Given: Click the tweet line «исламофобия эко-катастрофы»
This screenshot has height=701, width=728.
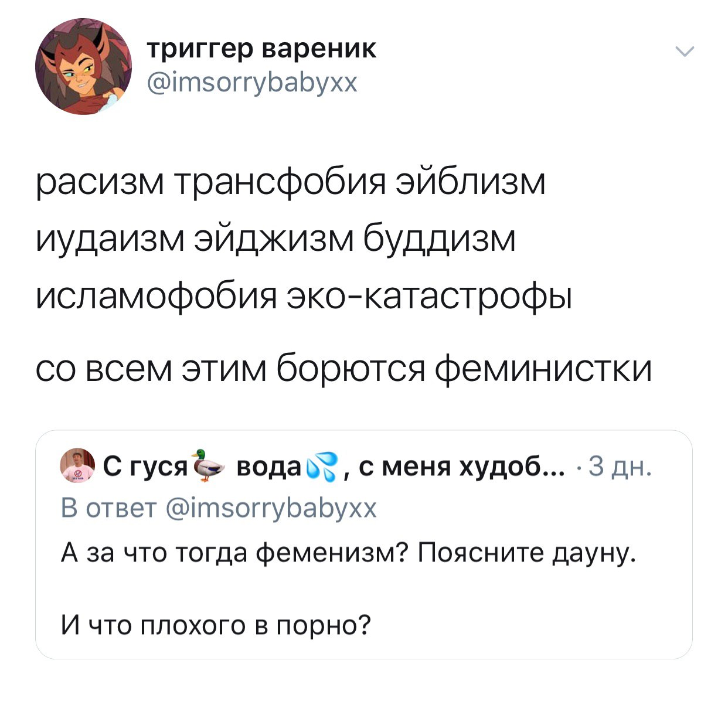Looking at the screenshot, I should tap(303, 297).
